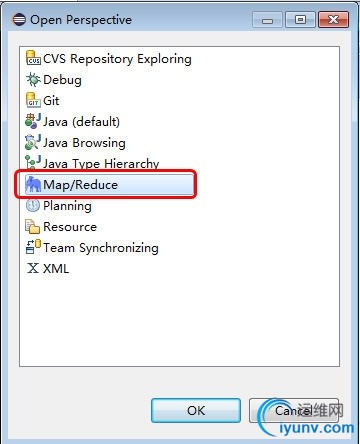Click the Debug bug icon

tap(33, 80)
